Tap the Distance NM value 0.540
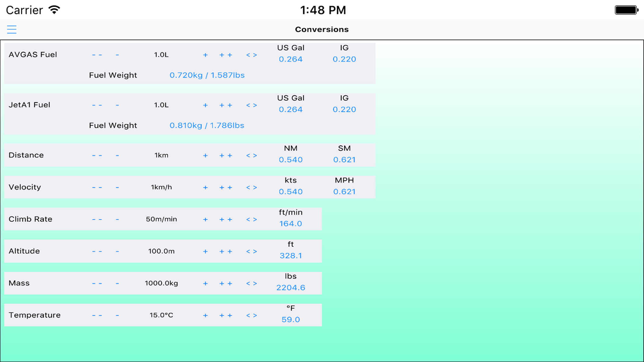 point(290,160)
